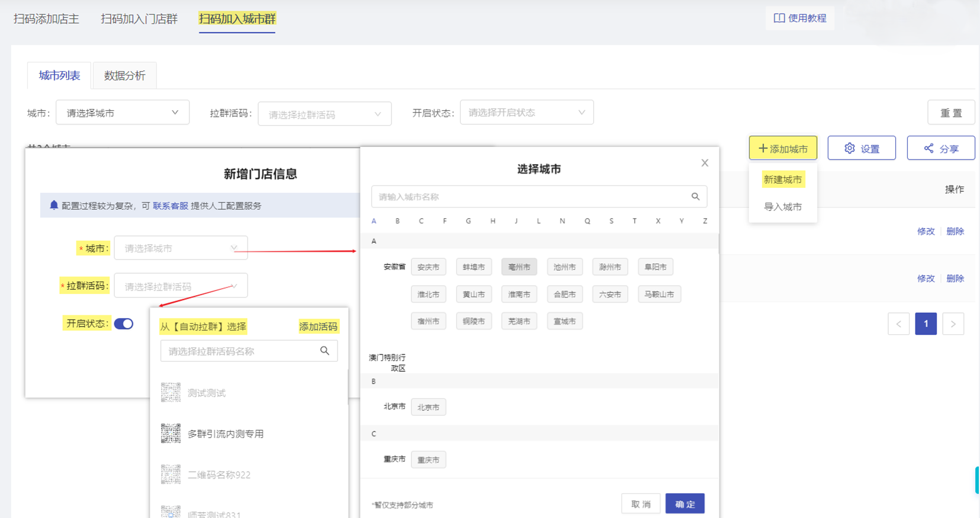
Task: Choose 新建城市 from the add menu
Action: [x=783, y=180]
